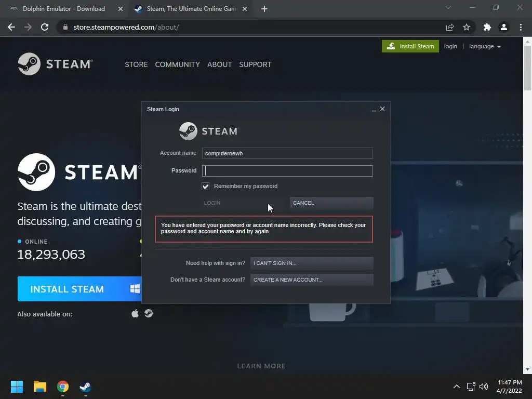Open the ABOUT menu
This screenshot has height=399, width=532.
pos(220,64)
